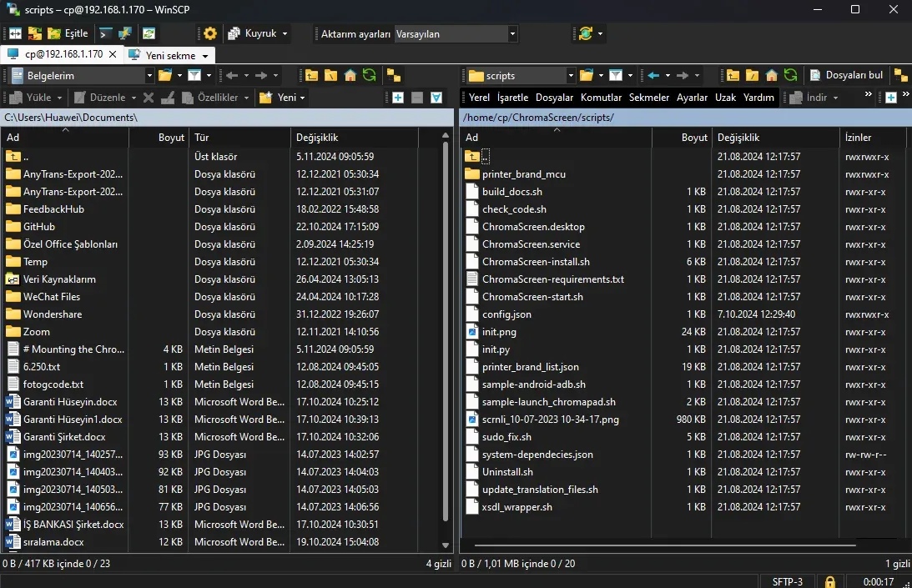Screen dimensions: 912x588
Task: Click the local path C:\Users\Huawei\Documents\
Action: coord(71,118)
